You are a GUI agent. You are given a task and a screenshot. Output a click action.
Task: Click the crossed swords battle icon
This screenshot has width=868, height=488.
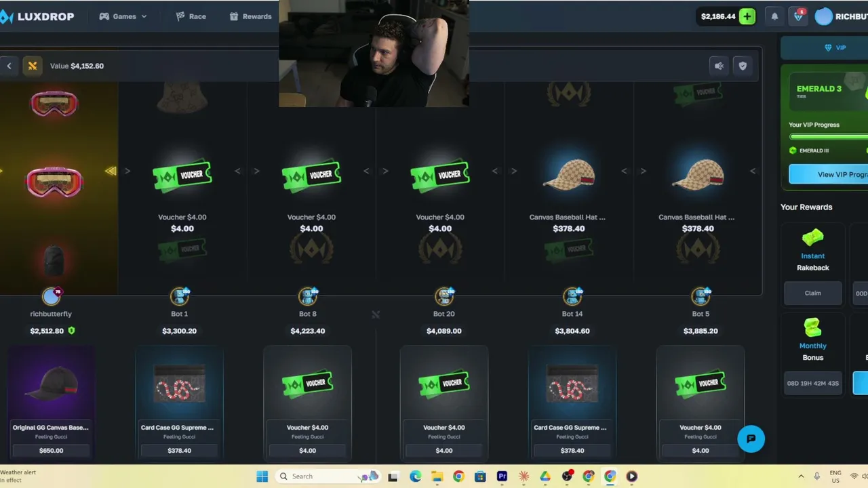32,66
